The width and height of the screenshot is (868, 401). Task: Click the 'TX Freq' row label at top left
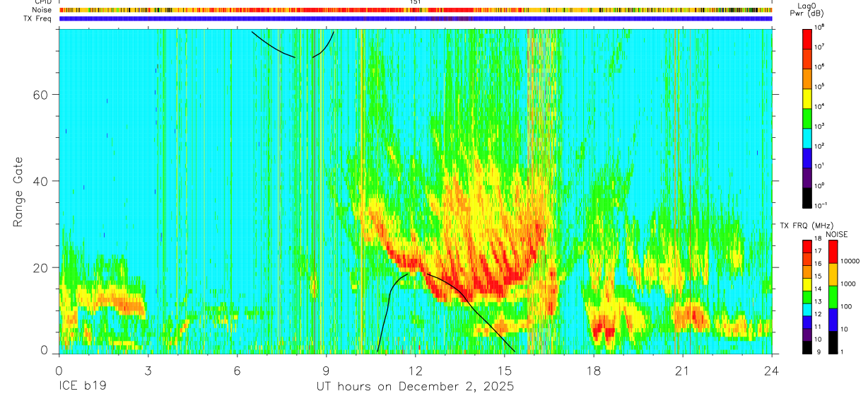click(x=38, y=18)
